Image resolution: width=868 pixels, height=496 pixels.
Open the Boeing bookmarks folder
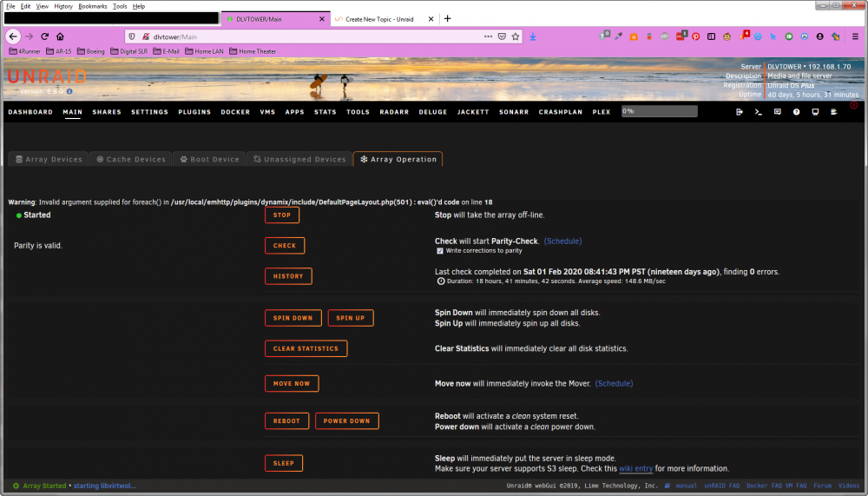[91, 51]
